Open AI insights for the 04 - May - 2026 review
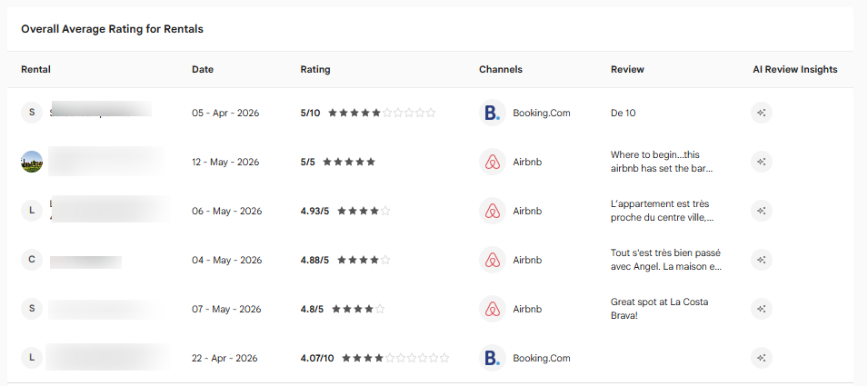This screenshot has height=386, width=868. click(762, 260)
